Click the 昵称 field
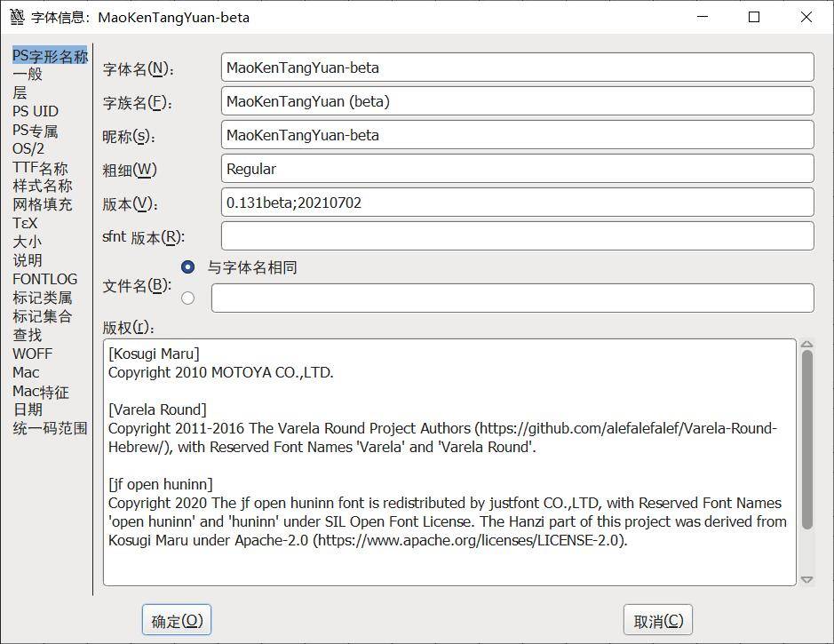 click(x=518, y=135)
